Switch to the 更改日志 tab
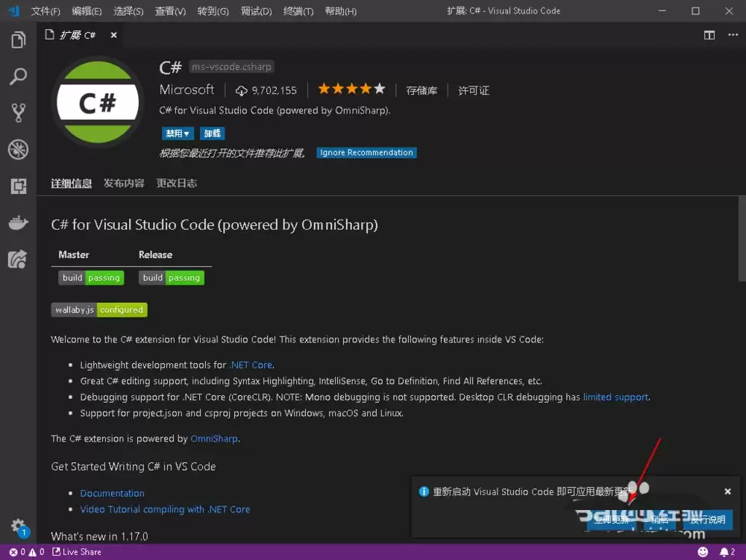Screen dimensions: 746x560 coord(177,183)
